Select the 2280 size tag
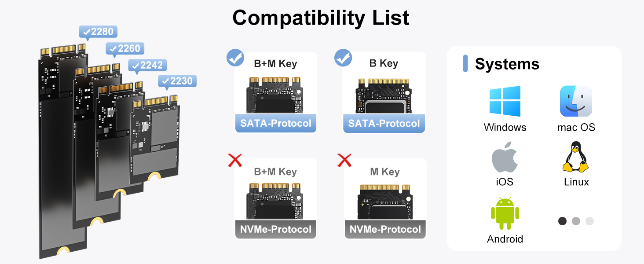The width and height of the screenshot is (644, 264). tap(98, 32)
